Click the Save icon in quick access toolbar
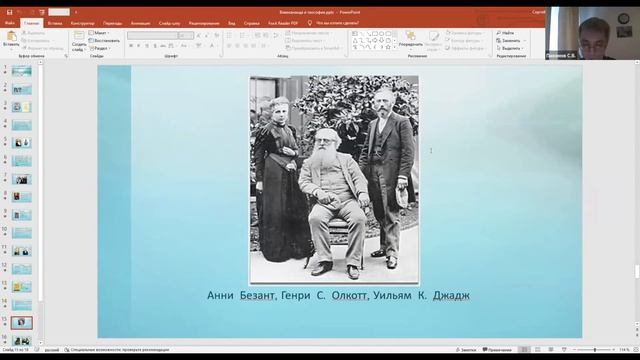 pyautogui.click(x=9, y=12)
